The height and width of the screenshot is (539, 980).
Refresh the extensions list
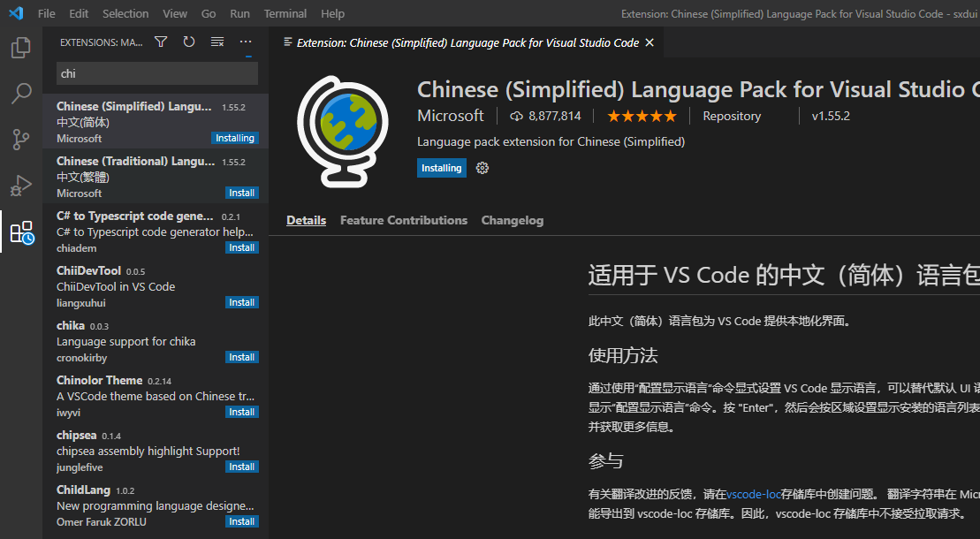click(x=189, y=42)
